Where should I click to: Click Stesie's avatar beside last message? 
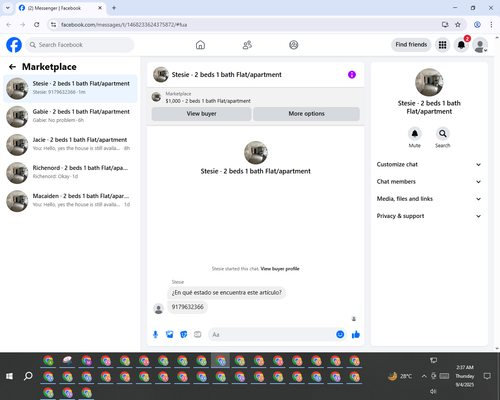[x=158, y=309]
